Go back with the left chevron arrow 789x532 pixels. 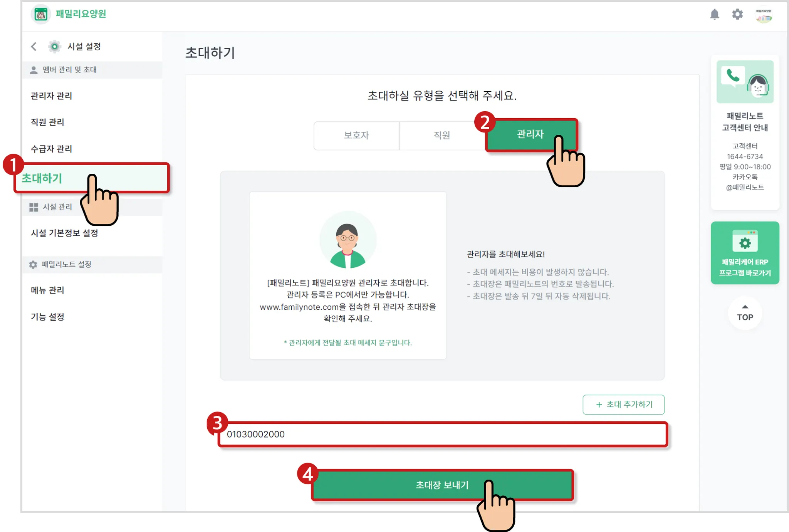(34, 47)
